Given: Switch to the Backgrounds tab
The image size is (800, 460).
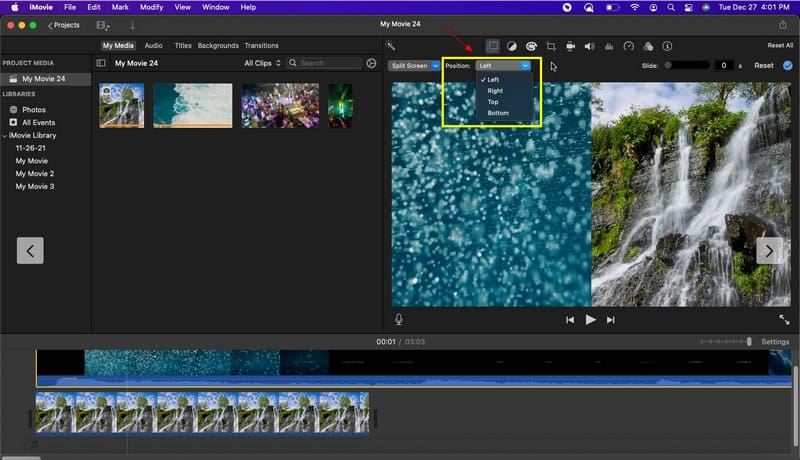Looking at the screenshot, I should (x=218, y=45).
